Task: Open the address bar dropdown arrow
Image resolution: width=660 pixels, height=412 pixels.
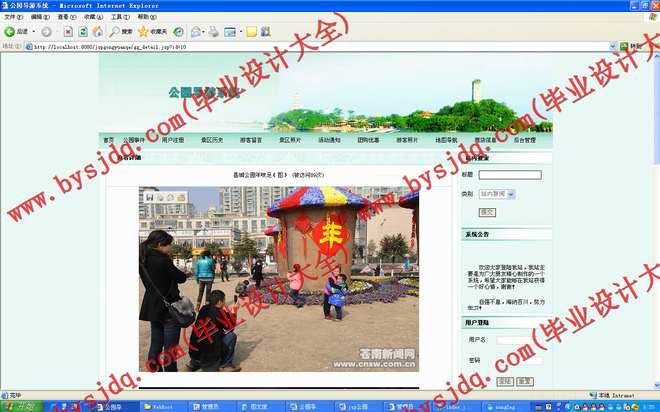Action: click(612, 46)
